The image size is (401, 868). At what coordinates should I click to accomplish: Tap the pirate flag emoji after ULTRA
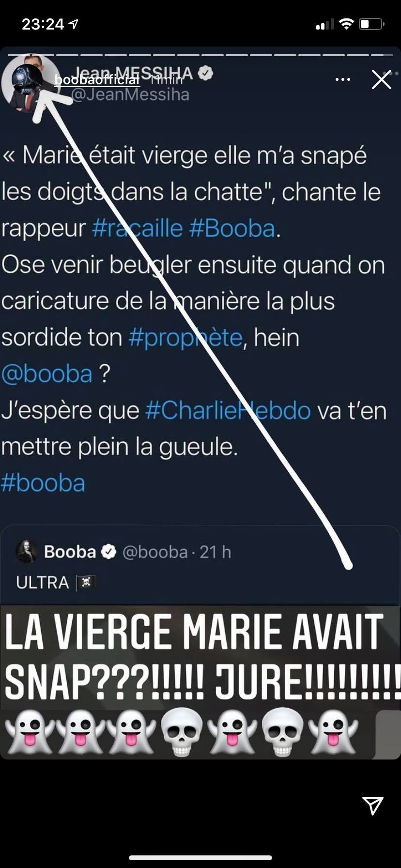86,582
